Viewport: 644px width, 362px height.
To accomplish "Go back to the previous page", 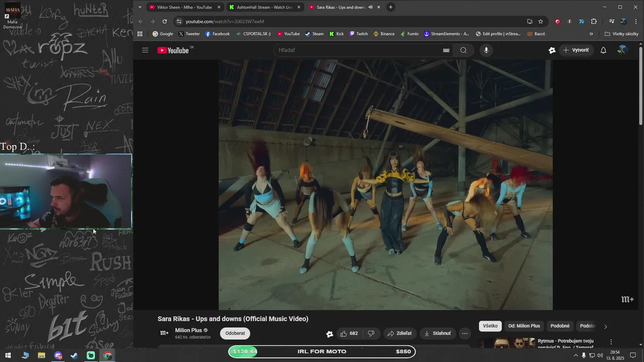I will (140, 21).
